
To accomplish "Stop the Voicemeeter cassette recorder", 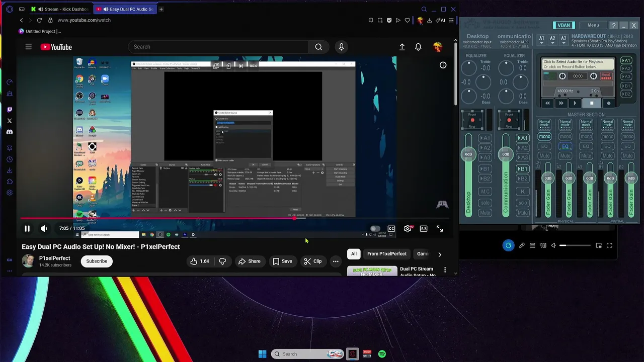I will point(592,103).
